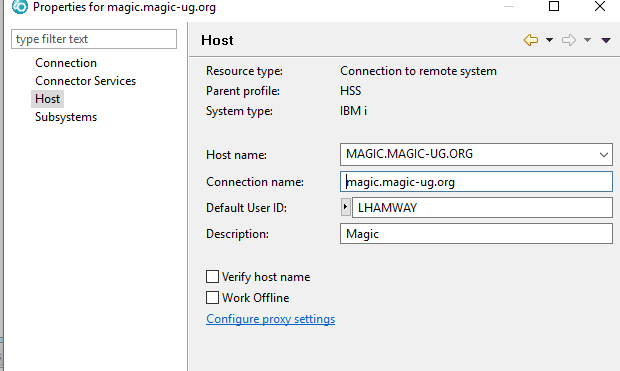
Task: Open Configure proxy settings link
Action: [x=270, y=319]
